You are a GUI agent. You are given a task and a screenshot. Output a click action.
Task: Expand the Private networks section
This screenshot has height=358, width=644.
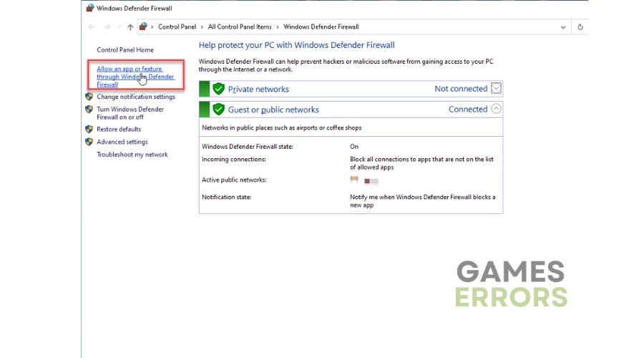pyautogui.click(x=496, y=88)
